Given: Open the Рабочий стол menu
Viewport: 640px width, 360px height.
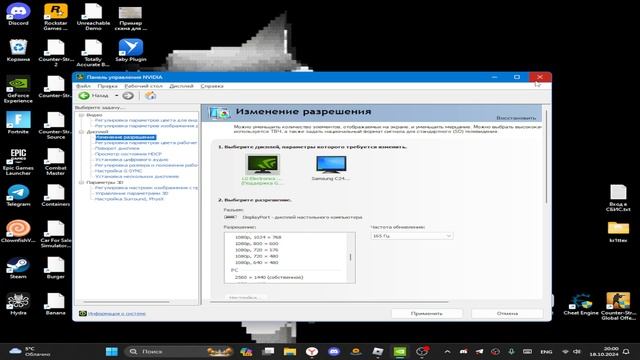Looking at the screenshot, I should click(x=143, y=86).
